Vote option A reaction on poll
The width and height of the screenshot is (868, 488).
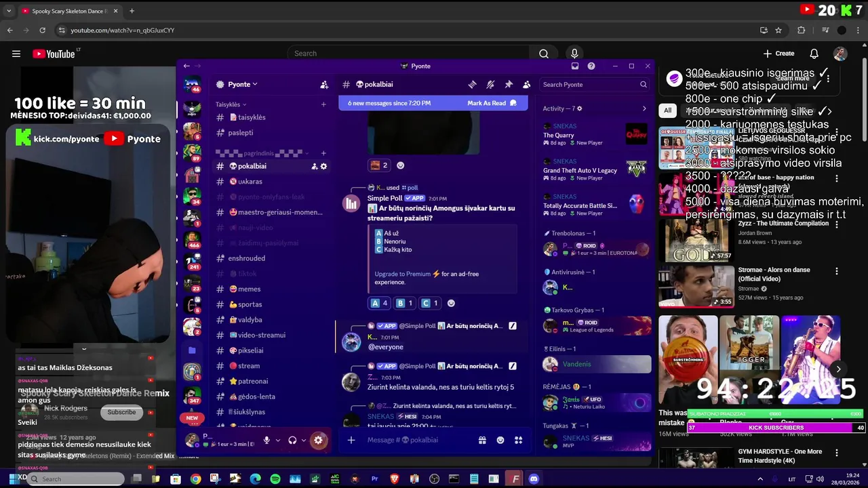click(379, 303)
